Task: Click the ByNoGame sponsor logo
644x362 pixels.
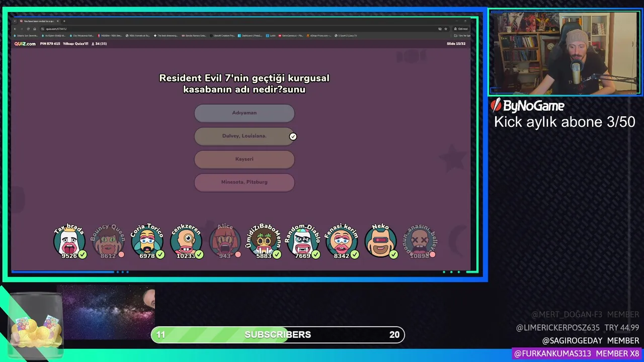Action: 527,106
